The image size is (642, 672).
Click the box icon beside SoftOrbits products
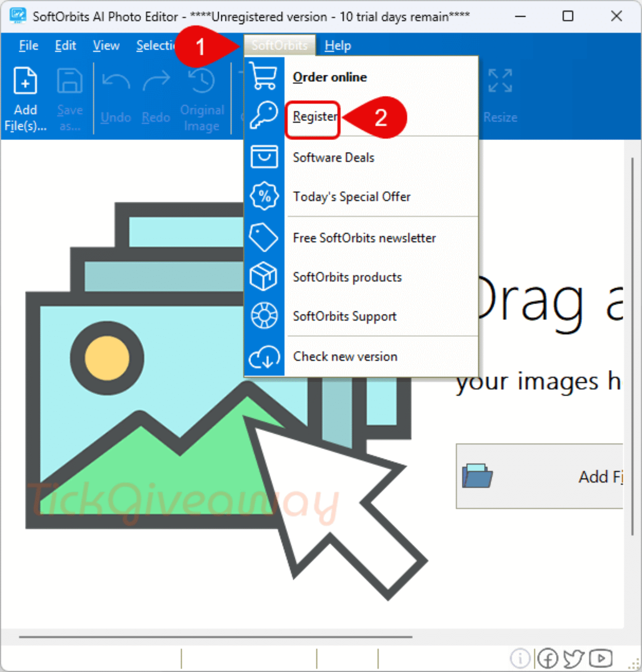[264, 276]
